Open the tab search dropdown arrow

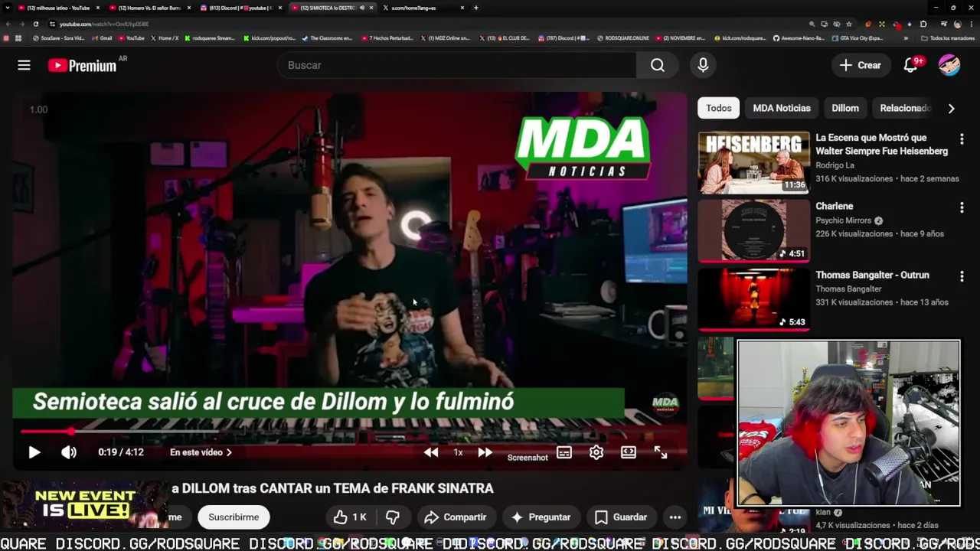coord(7,8)
